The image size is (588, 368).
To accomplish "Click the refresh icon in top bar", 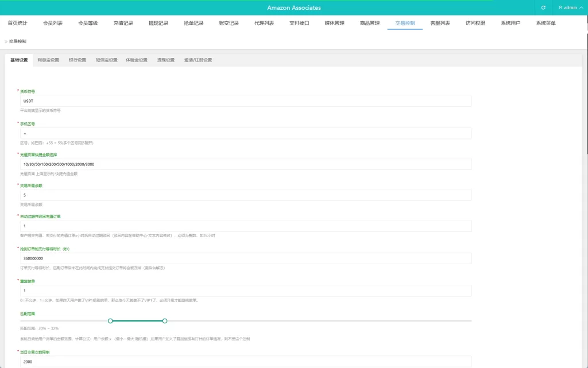I will (543, 7).
